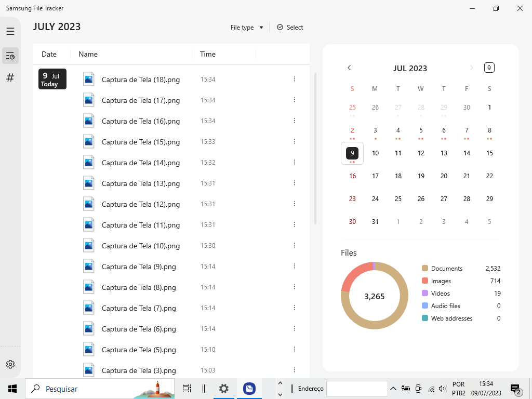Click the POR PTB2 language indicator
The height and width of the screenshot is (399, 532).
pyautogui.click(x=458, y=389)
